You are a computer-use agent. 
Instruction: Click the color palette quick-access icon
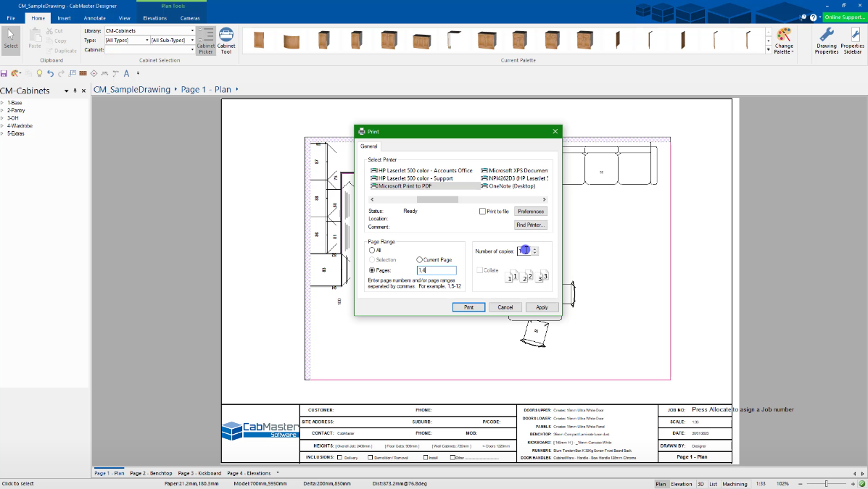15,73
